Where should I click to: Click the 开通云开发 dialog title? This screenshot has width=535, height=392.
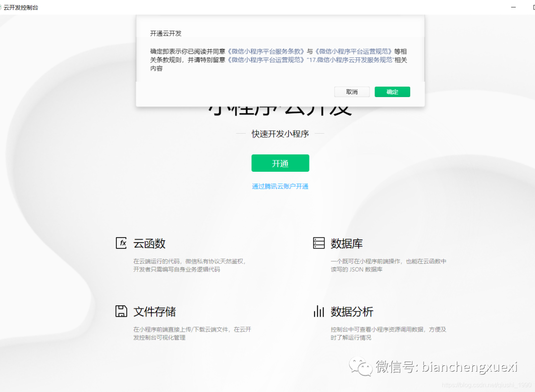click(166, 33)
